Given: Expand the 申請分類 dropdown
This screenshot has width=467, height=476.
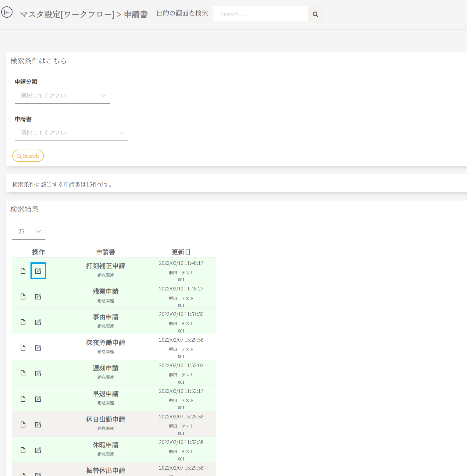Looking at the screenshot, I should click(x=62, y=96).
